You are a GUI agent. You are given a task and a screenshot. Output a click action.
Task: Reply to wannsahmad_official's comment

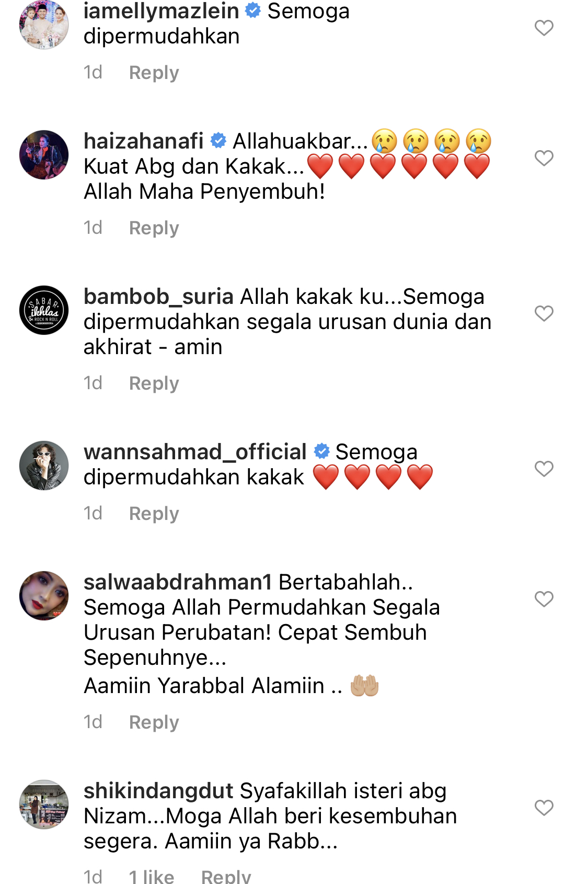click(x=154, y=514)
